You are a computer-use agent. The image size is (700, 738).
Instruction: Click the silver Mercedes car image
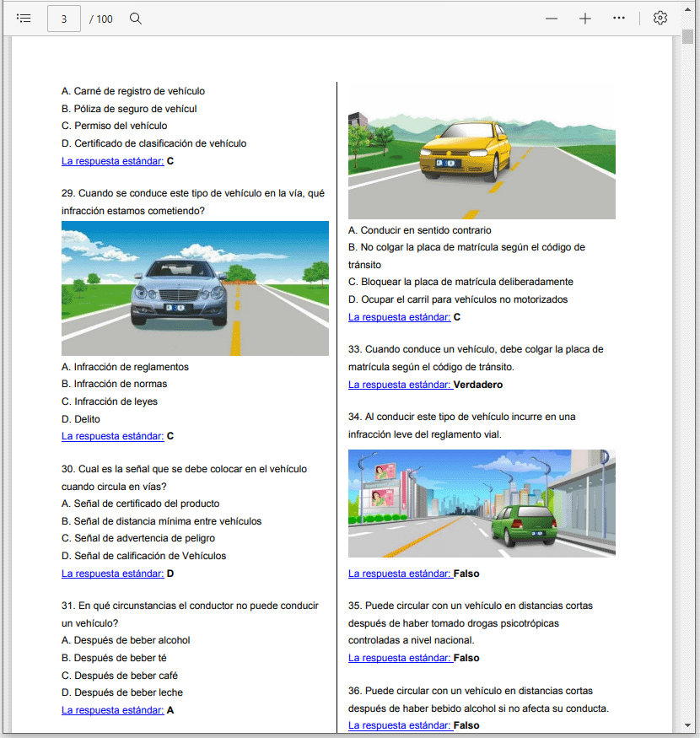coord(195,288)
